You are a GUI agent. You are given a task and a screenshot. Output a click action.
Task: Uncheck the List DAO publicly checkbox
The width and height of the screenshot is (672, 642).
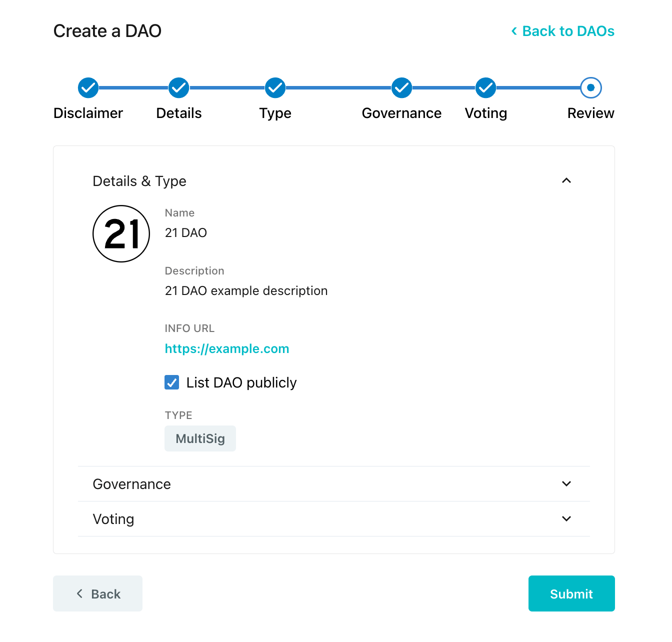[172, 382]
